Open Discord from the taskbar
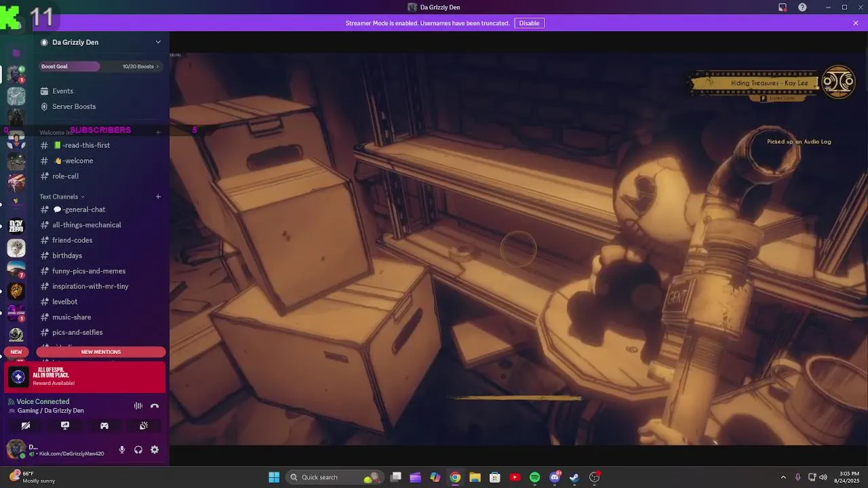Screen dimensions: 868x488 point(555,477)
